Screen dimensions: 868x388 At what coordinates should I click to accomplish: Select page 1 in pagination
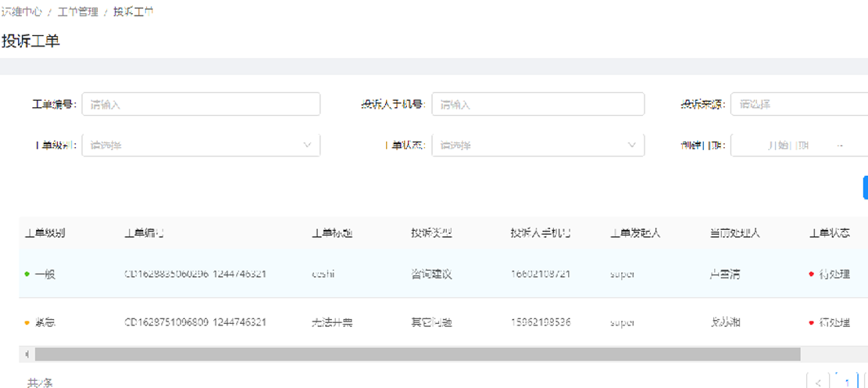click(847, 383)
